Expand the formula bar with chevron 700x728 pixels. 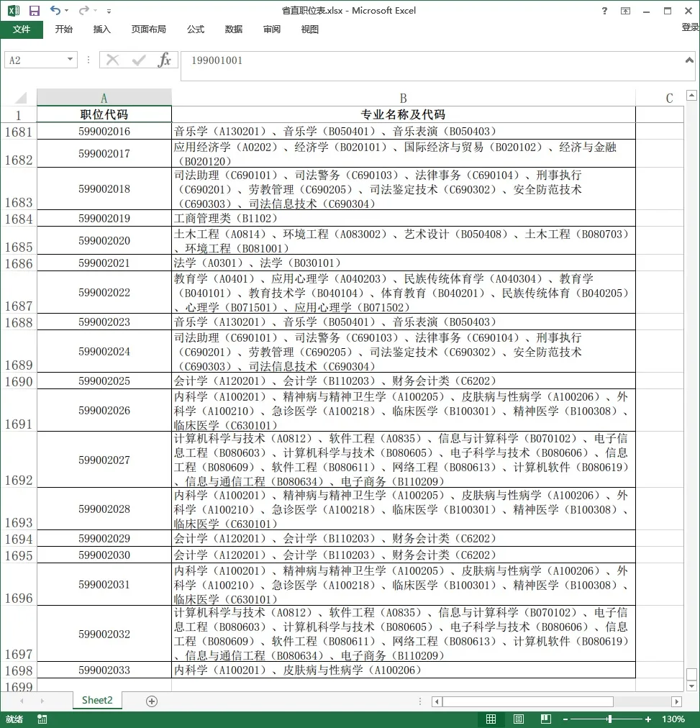(x=689, y=60)
